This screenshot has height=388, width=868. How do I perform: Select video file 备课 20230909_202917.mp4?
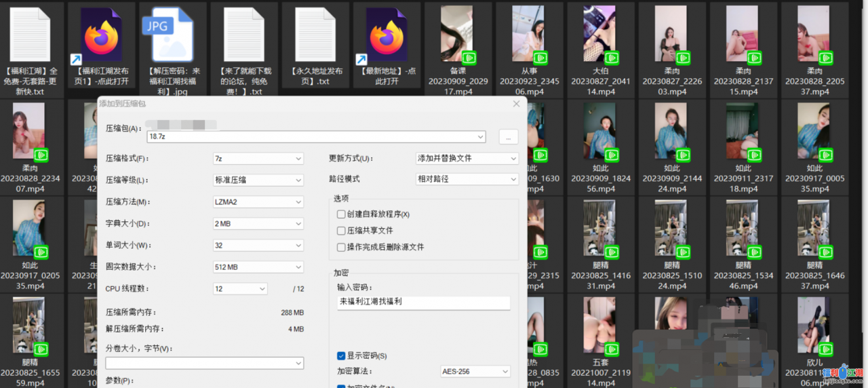point(457,34)
